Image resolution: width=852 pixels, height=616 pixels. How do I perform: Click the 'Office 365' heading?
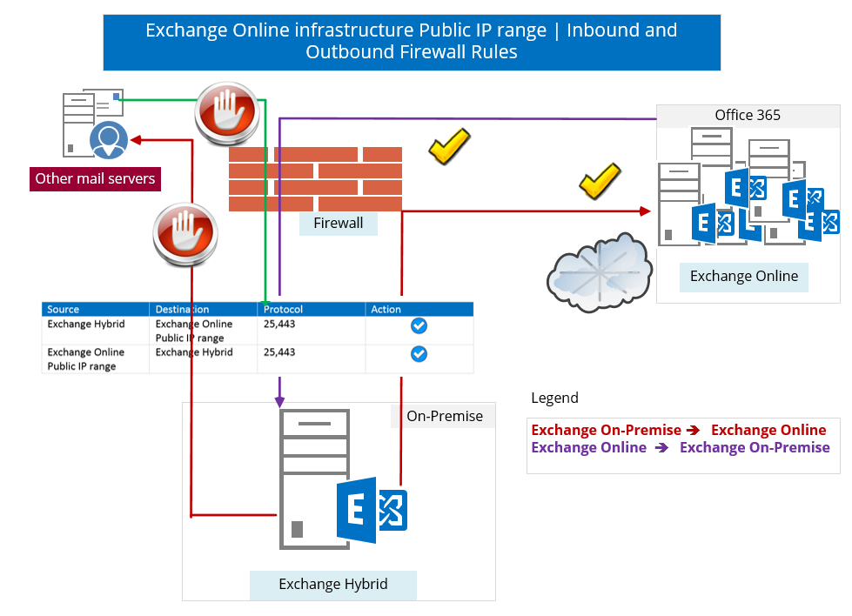[748, 115]
